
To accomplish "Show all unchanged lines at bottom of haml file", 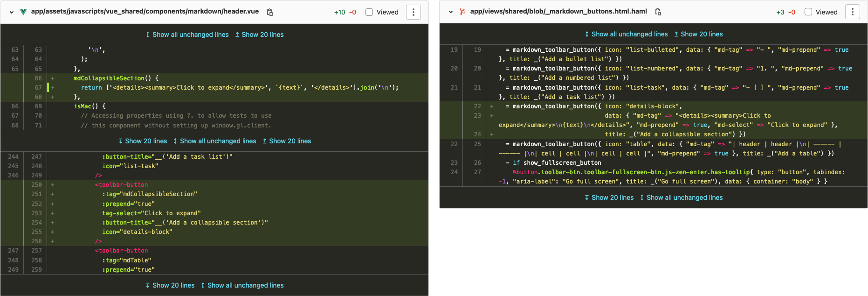I will pos(681,197).
